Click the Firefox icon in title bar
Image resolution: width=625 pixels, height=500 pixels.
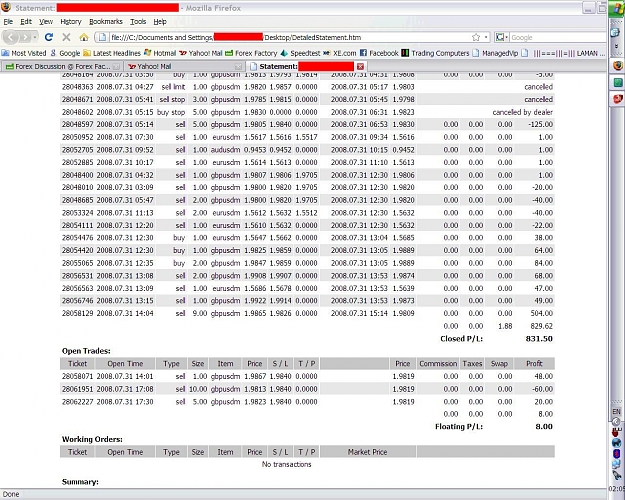click(x=6, y=7)
